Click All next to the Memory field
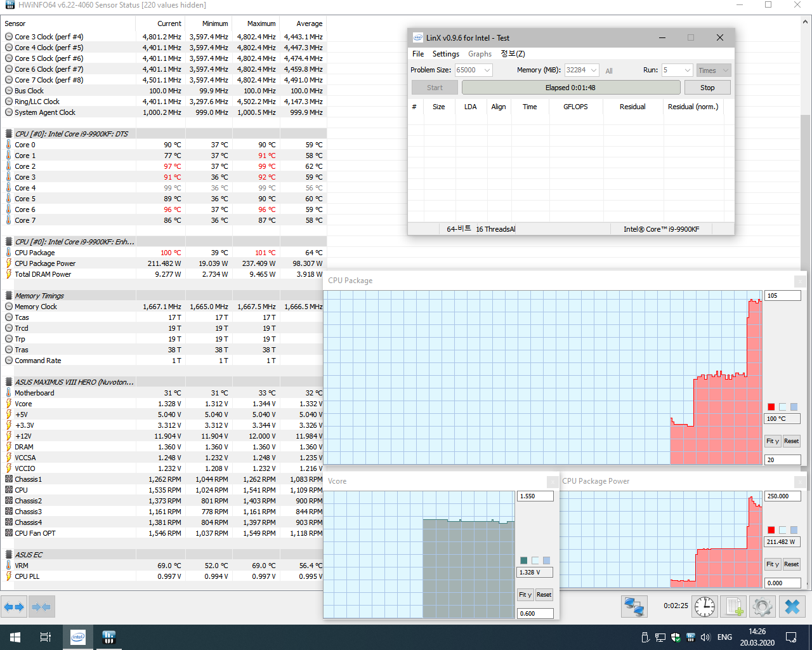The height and width of the screenshot is (650, 812). 609,71
